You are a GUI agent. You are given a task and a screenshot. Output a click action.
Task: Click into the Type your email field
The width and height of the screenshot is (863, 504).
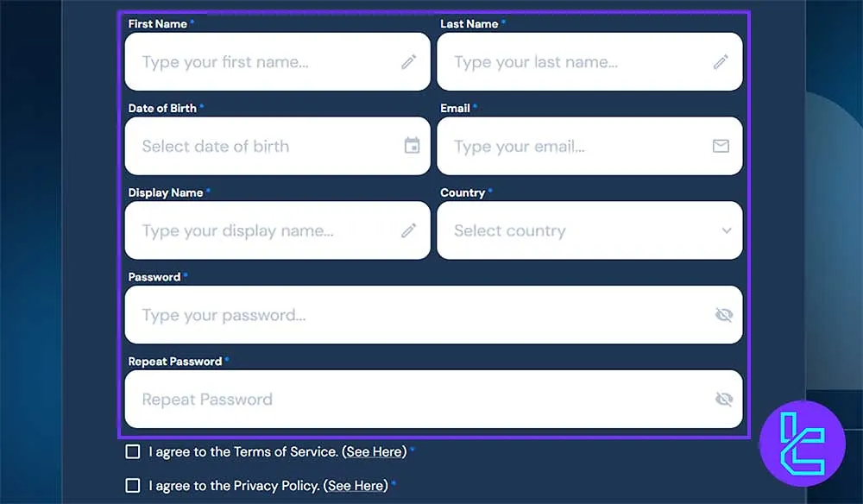click(589, 146)
